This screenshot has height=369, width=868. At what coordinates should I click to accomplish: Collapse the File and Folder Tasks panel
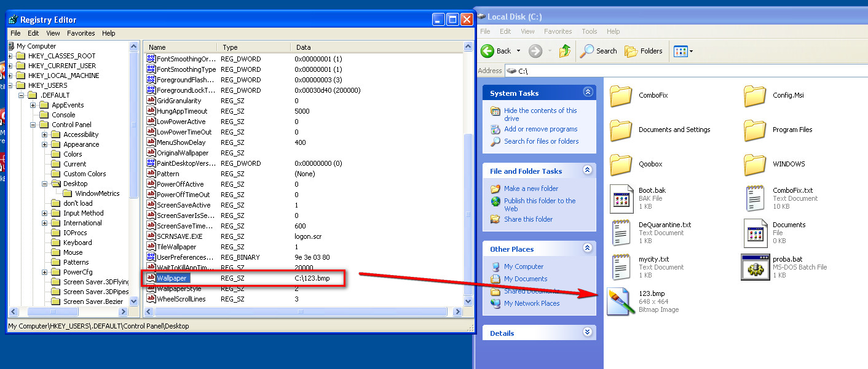point(588,171)
